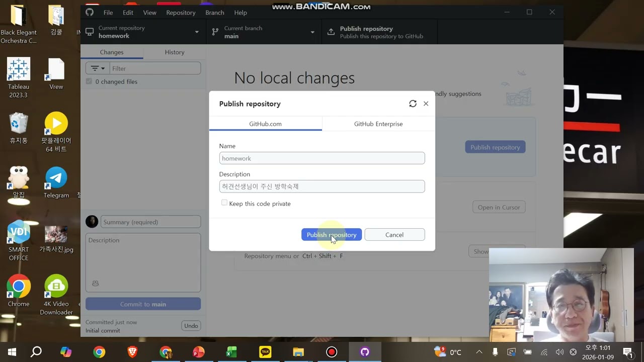This screenshot has width=644, height=362.
Task: Click the Bandicam record icon in the taskbar
Action: [x=332, y=352]
